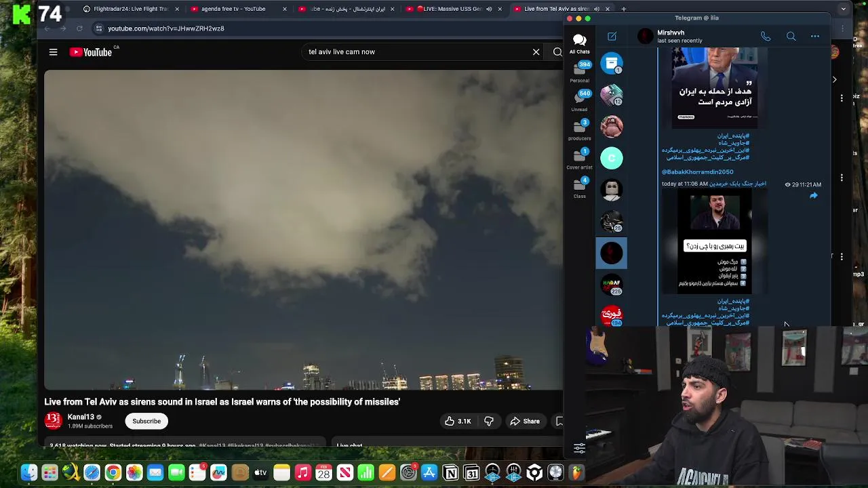Open Telegram All Chats folder
This screenshot has height=488, width=868.
tap(579, 44)
